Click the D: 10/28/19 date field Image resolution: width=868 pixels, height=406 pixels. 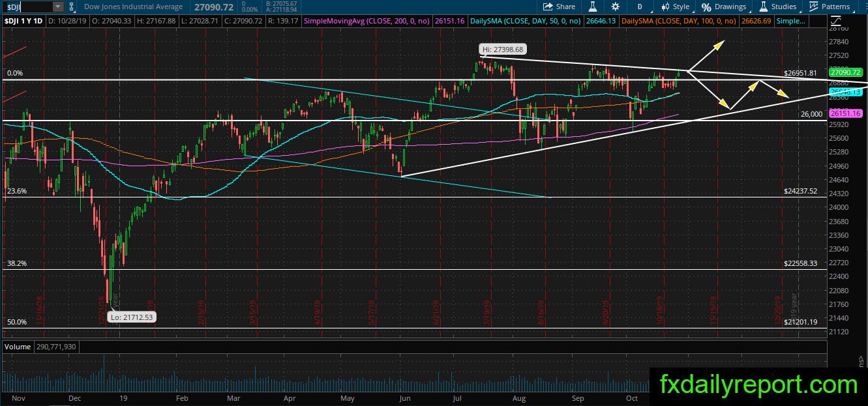68,21
